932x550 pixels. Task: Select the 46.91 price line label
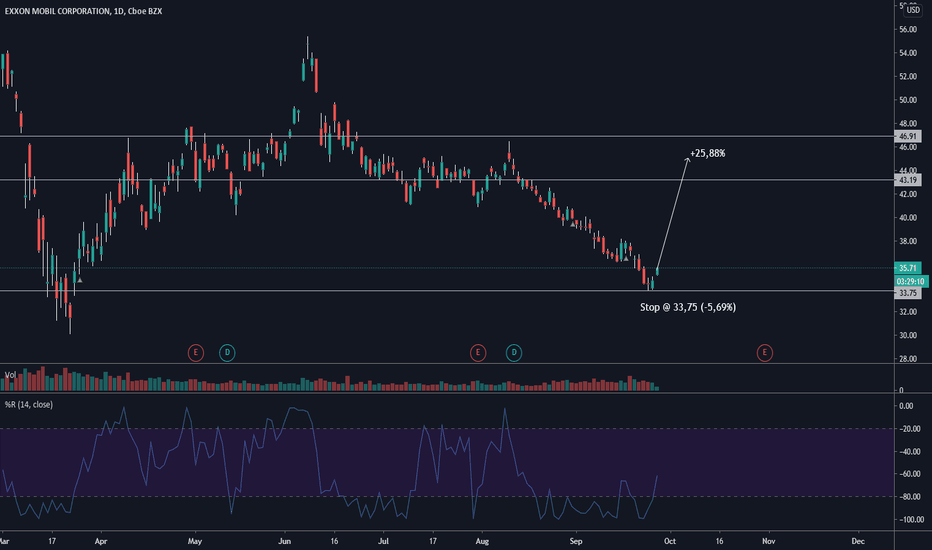tap(908, 136)
